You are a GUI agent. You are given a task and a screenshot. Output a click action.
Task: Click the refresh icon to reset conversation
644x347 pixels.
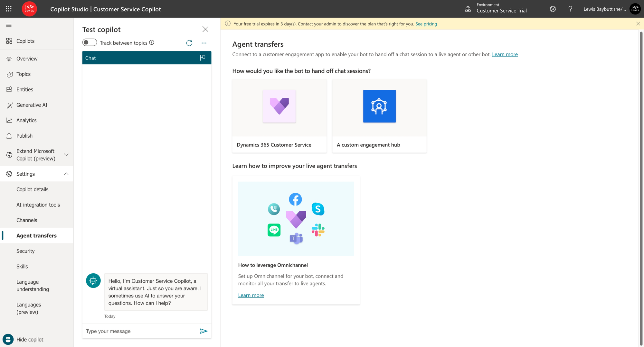189,43
